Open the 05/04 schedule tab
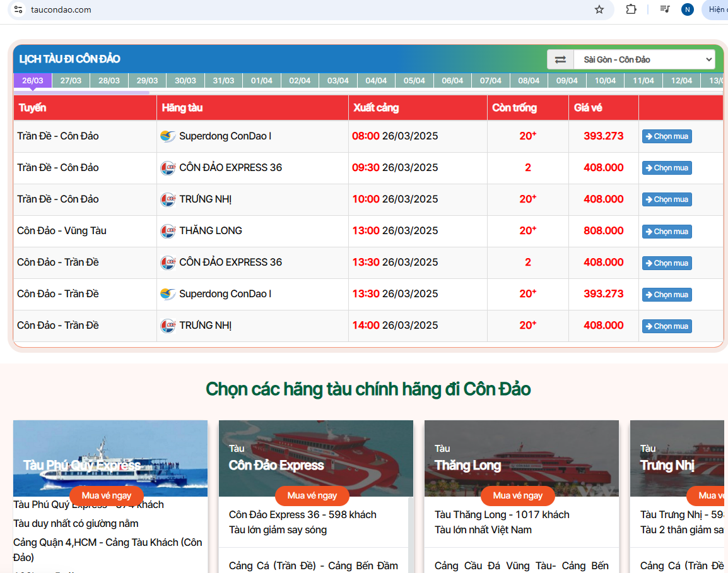The width and height of the screenshot is (728, 573). [414, 80]
